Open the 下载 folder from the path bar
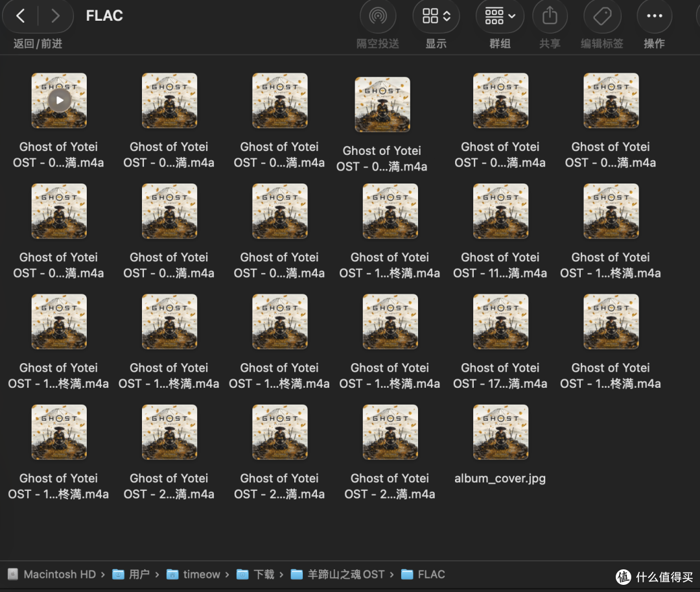 (255, 574)
